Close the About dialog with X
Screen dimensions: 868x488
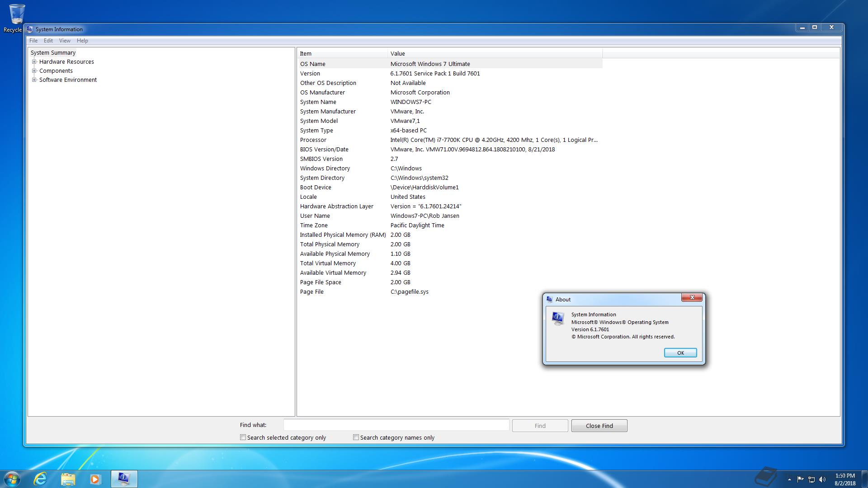[x=692, y=297]
